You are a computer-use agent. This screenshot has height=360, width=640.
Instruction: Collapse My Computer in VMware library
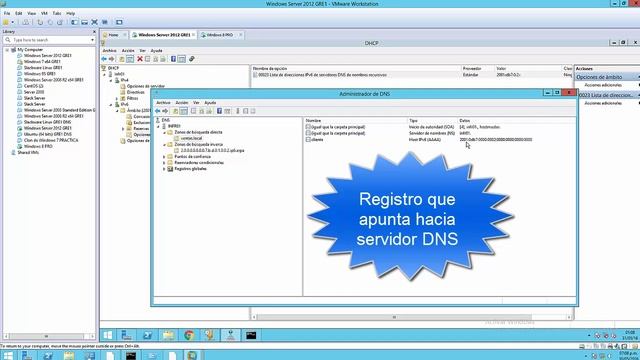7,50
